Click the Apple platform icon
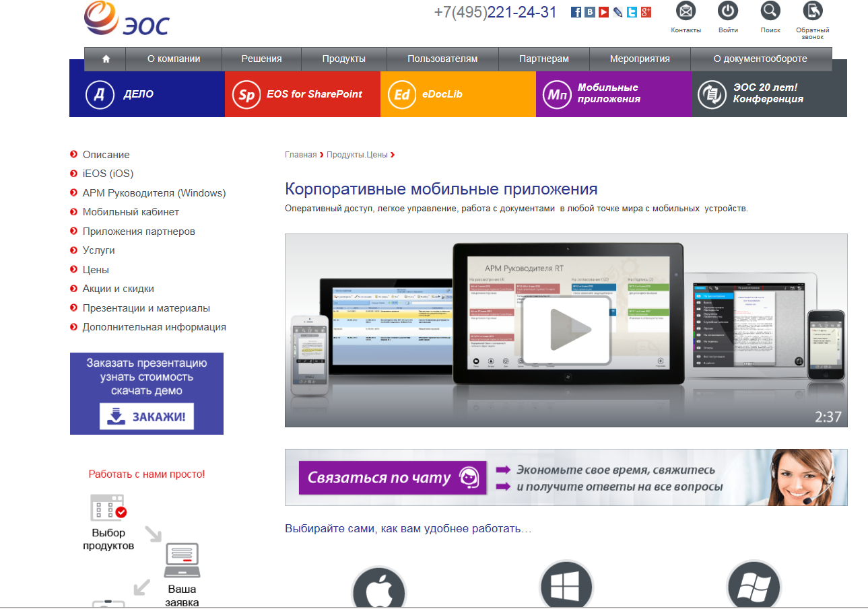The image size is (868, 609). [x=379, y=587]
